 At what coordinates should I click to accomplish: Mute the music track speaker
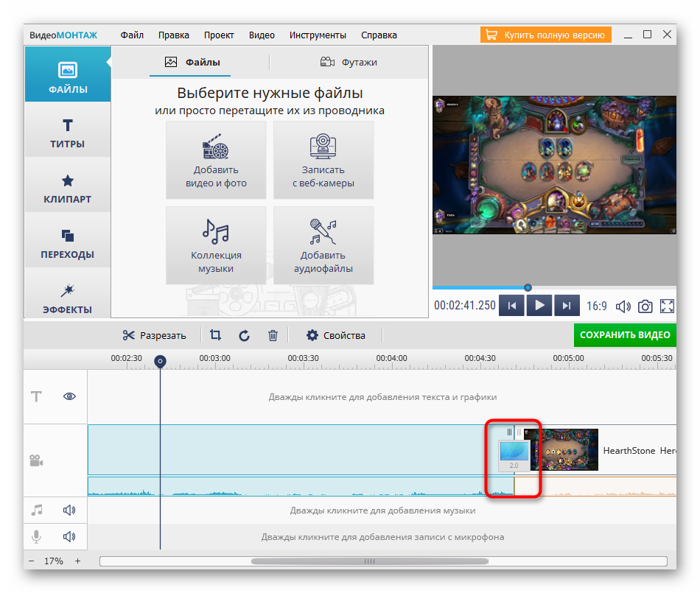(x=69, y=510)
